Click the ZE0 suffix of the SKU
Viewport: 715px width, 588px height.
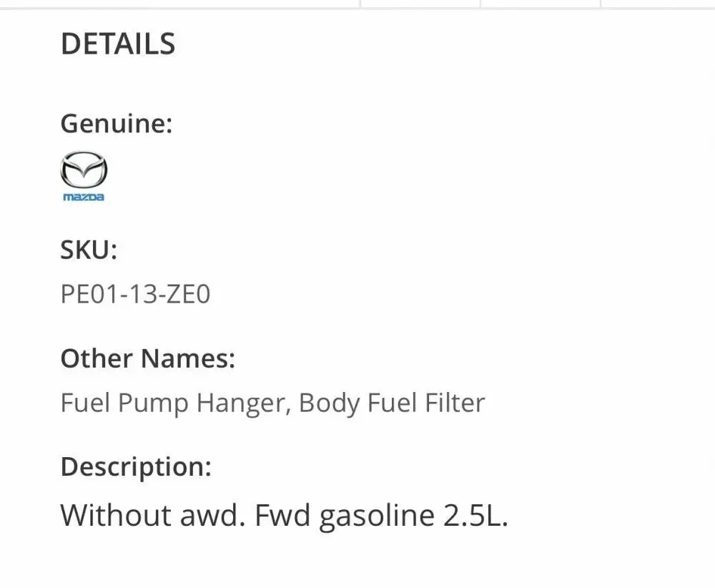(188, 294)
